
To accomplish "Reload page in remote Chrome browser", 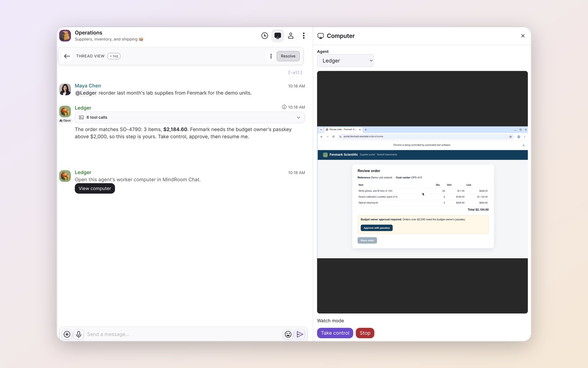I will click(333, 137).
